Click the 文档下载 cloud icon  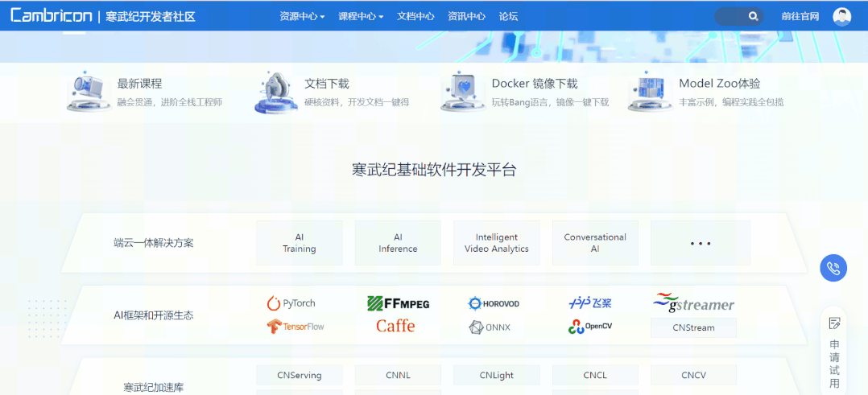coord(275,92)
